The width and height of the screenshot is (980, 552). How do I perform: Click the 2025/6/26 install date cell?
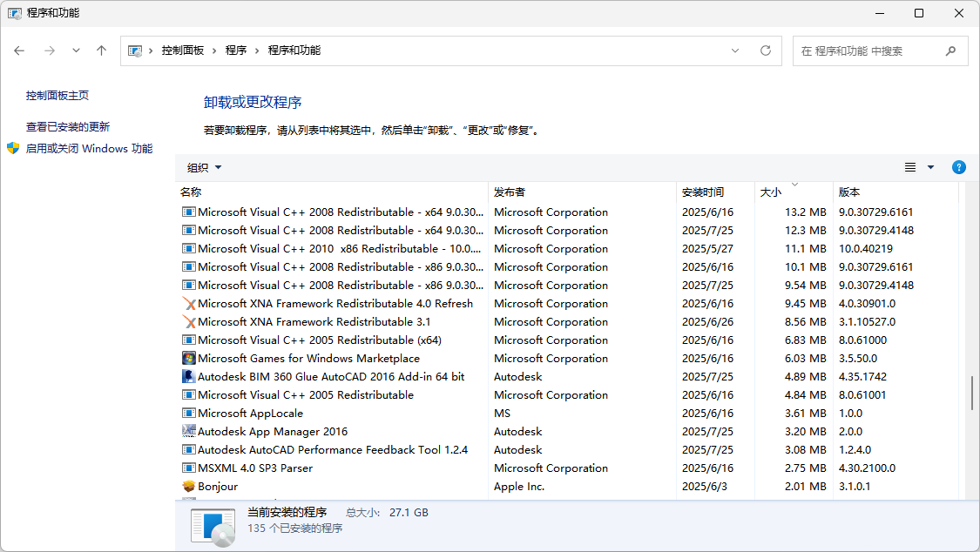(x=707, y=321)
